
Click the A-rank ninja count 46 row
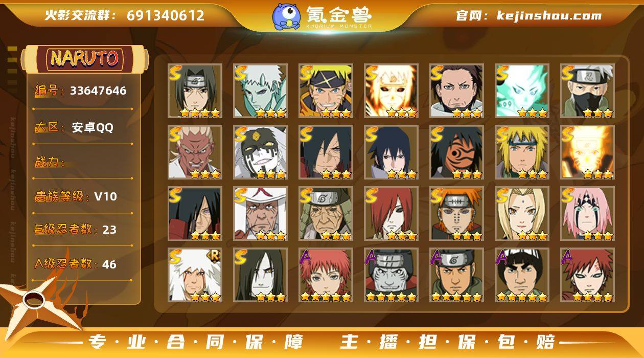point(83,264)
